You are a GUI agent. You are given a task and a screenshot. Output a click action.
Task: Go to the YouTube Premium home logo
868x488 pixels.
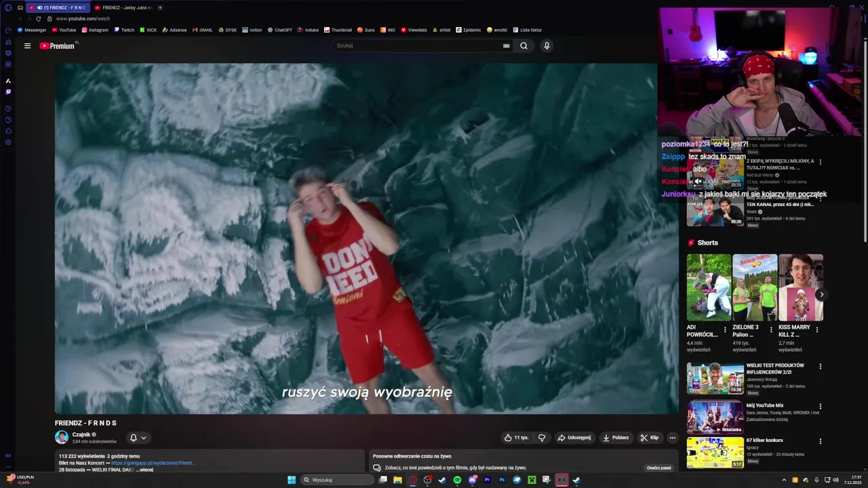point(58,46)
